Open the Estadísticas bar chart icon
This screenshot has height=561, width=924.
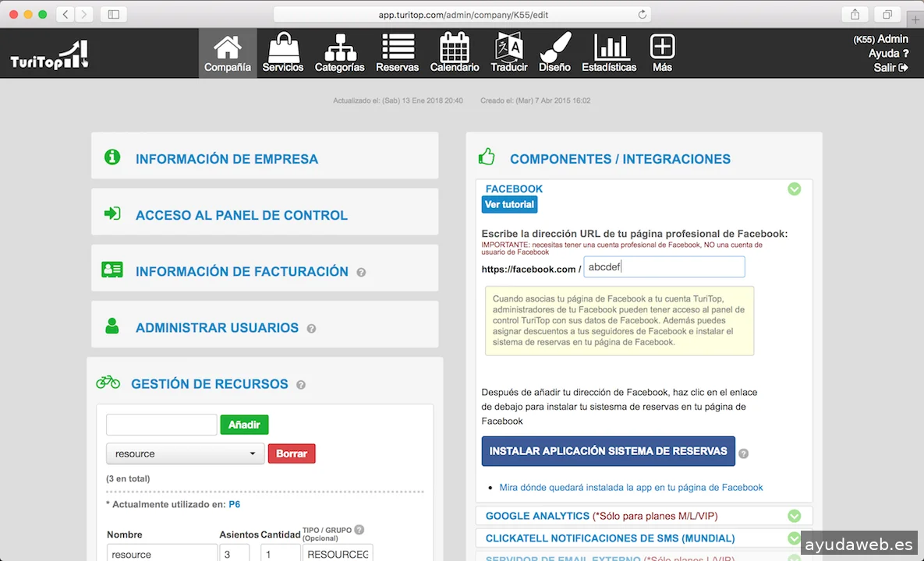[x=609, y=48]
